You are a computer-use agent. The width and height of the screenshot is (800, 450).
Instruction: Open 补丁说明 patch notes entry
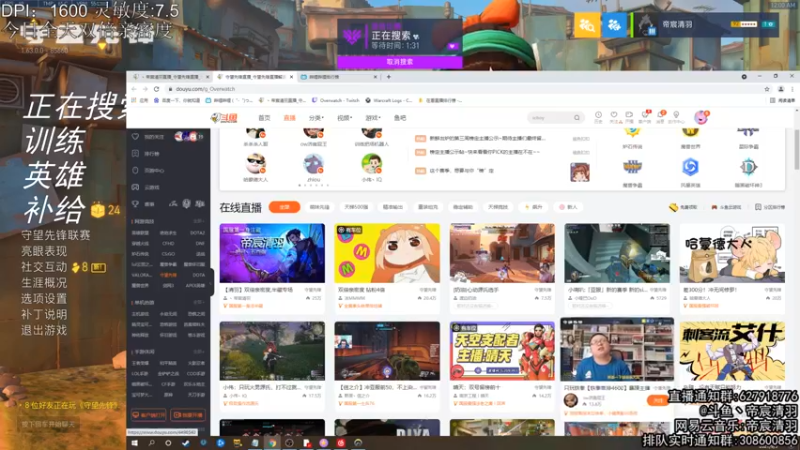pyautogui.click(x=44, y=314)
